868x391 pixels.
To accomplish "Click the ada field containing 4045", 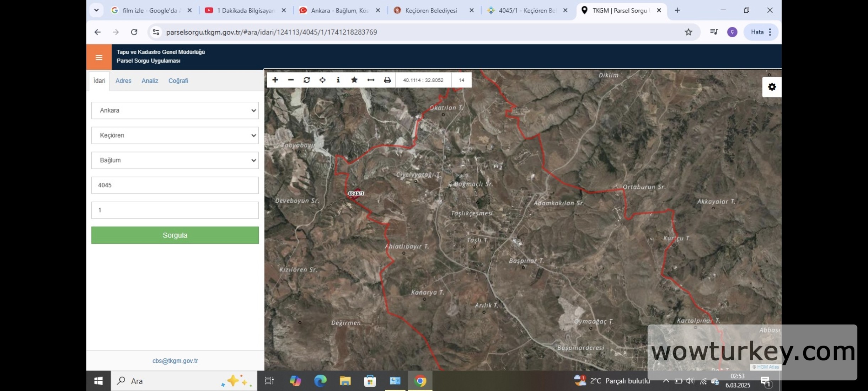I will pyautogui.click(x=175, y=185).
